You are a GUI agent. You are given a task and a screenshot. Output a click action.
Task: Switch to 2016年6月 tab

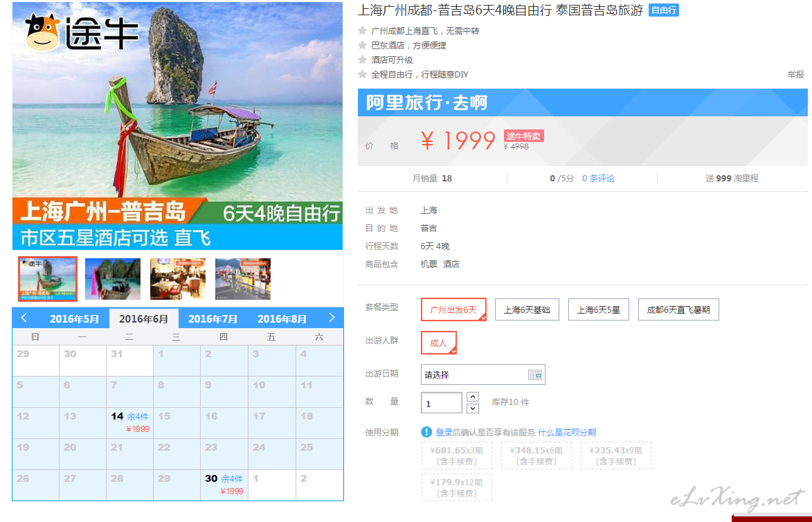point(143,319)
